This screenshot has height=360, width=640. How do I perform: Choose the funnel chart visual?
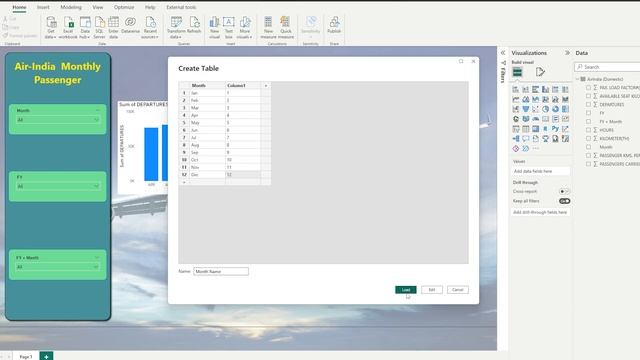(x=526, y=109)
